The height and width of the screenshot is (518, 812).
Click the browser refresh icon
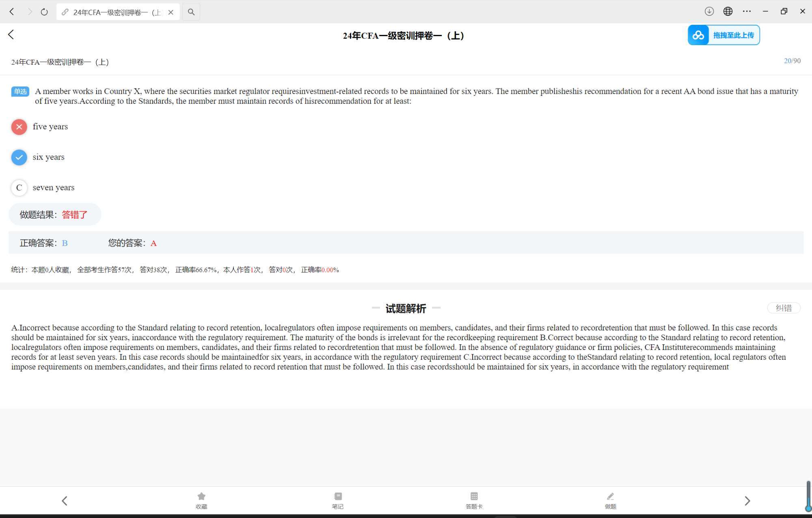coord(44,12)
